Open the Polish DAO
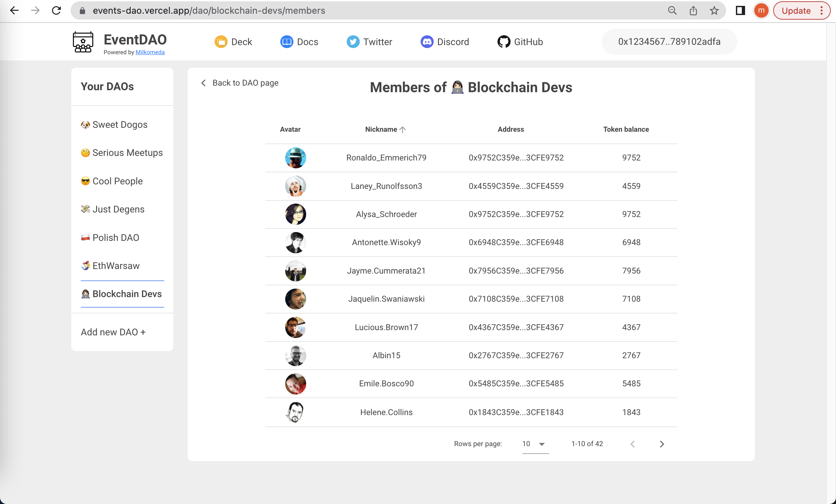836x504 pixels. [116, 237]
